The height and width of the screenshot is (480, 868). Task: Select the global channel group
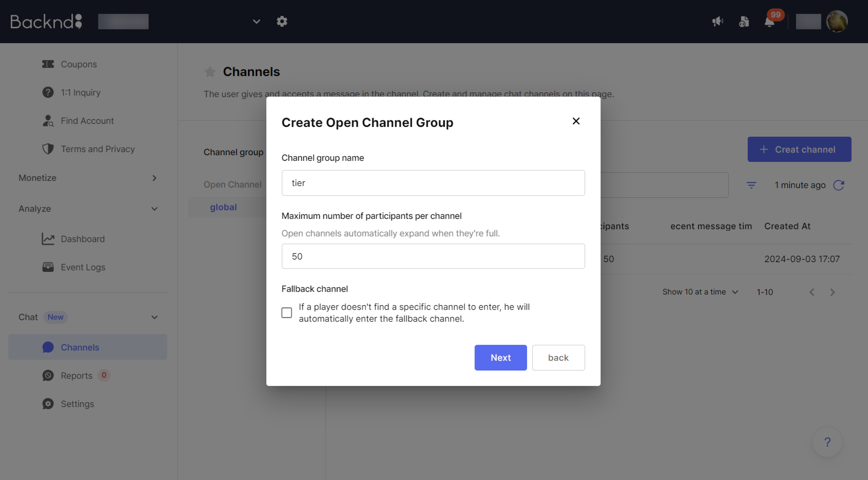click(223, 207)
